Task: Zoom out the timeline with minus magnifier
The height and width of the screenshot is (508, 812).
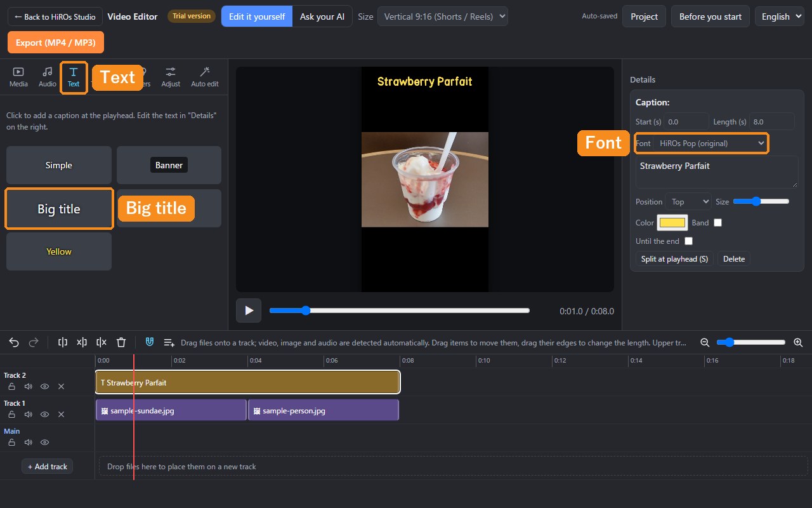Action: (705, 342)
